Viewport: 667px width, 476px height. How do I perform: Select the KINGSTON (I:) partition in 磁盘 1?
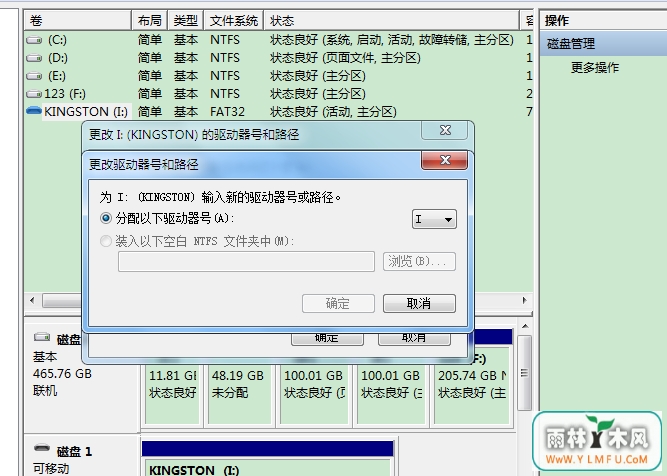tap(267, 467)
